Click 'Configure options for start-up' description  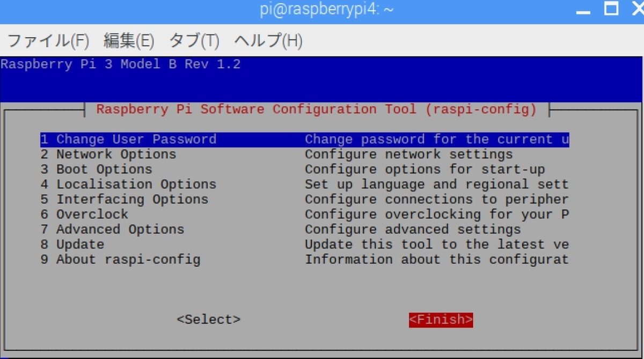[425, 170]
